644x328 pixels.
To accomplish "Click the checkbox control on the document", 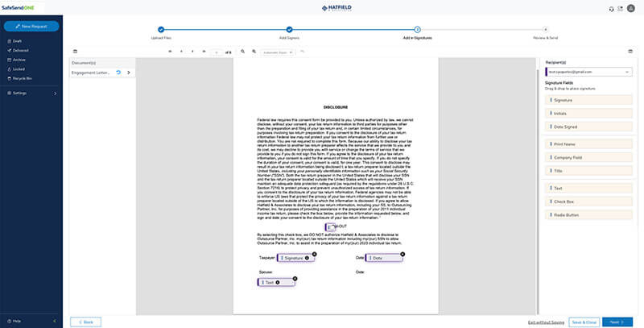I will 330,227.
